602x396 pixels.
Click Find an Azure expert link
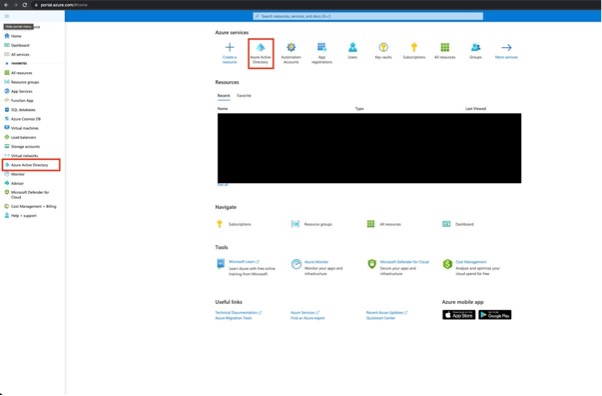point(308,318)
